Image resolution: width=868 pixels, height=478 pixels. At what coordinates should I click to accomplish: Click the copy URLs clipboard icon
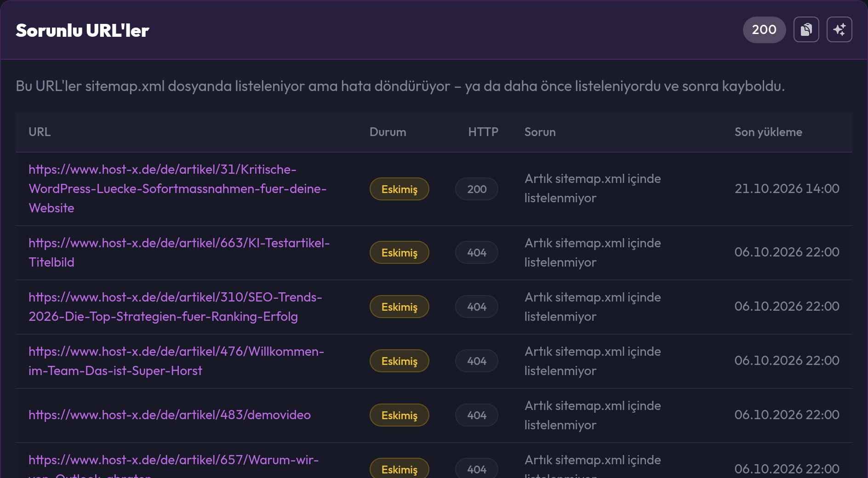[806, 29]
